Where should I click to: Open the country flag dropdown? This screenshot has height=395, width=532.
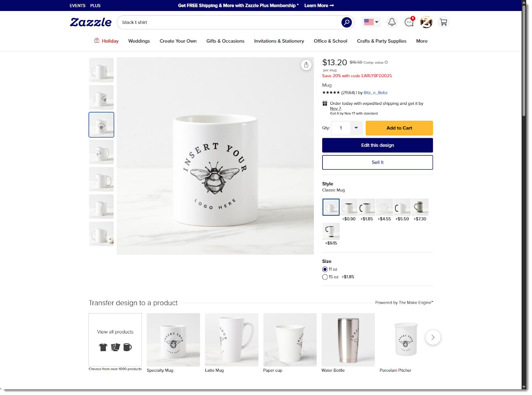371,22
